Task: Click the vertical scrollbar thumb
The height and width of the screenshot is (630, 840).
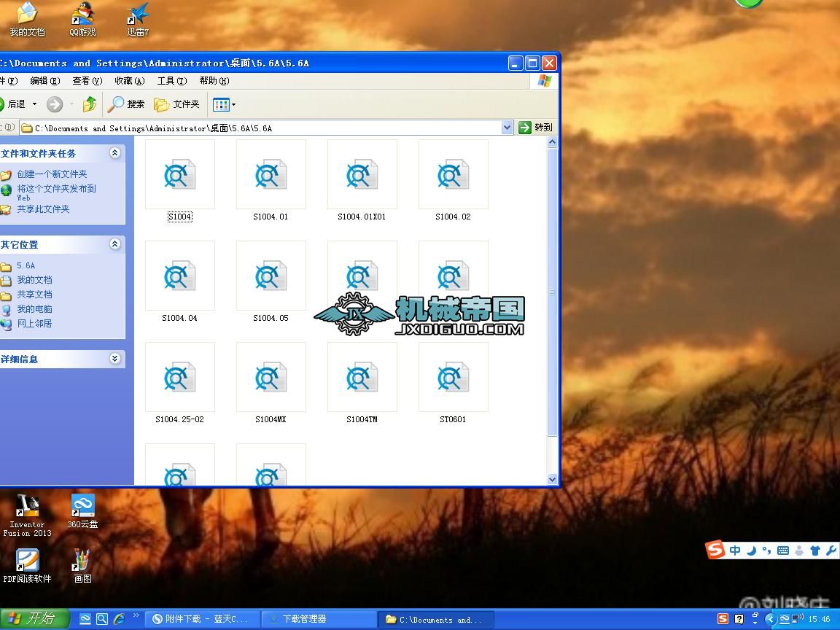Action: (x=552, y=292)
